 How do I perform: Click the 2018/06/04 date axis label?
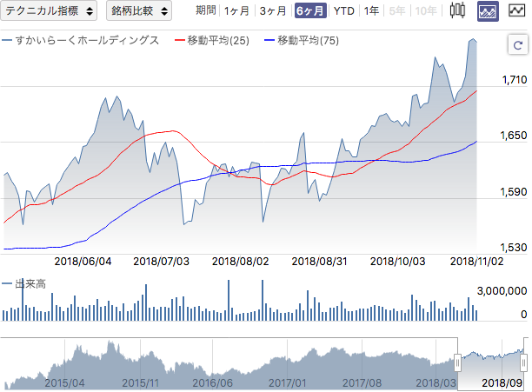point(83,262)
